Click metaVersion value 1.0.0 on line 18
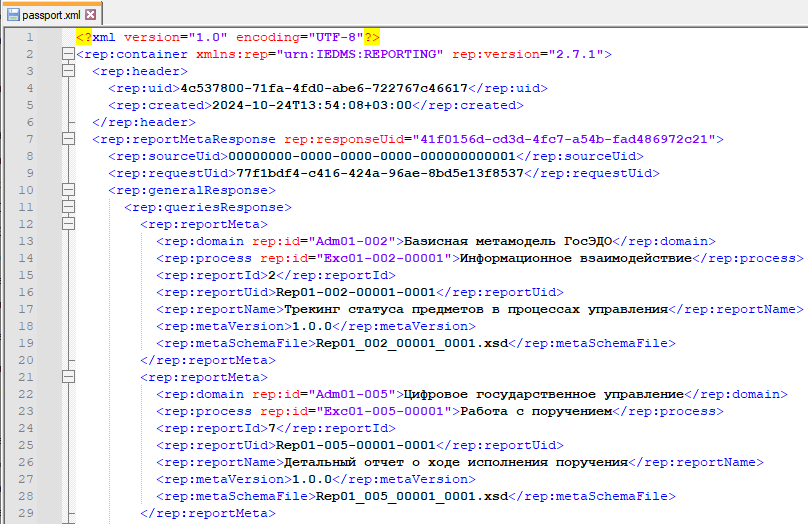 pos(312,326)
